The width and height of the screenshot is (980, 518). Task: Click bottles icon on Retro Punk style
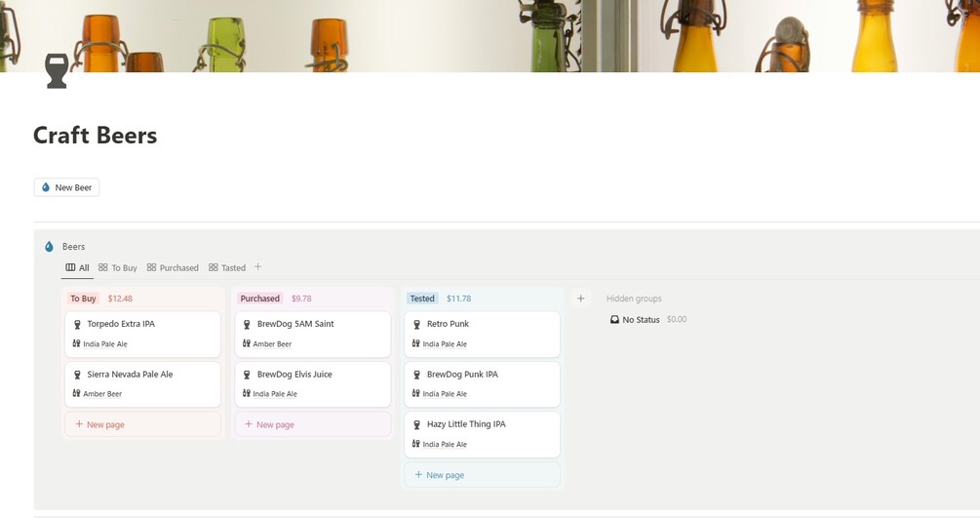(x=415, y=343)
